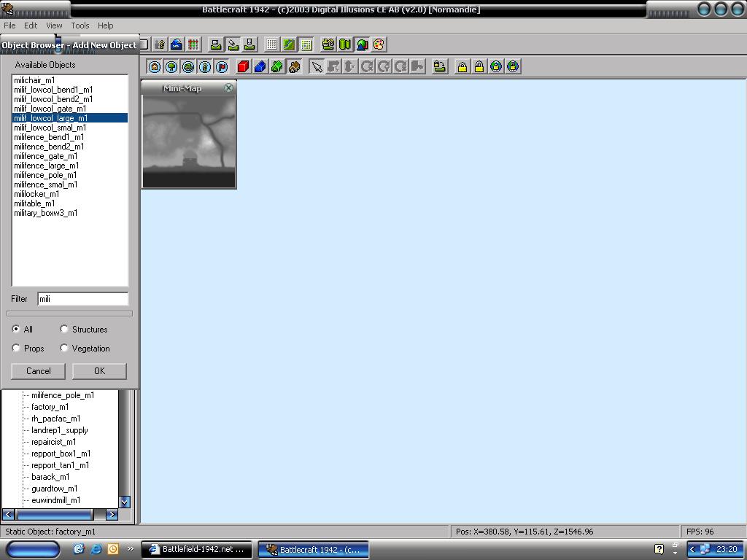The width and height of the screenshot is (747, 560).
Task: Click the first yellow padlock icon
Action: [x=462, y=66]
